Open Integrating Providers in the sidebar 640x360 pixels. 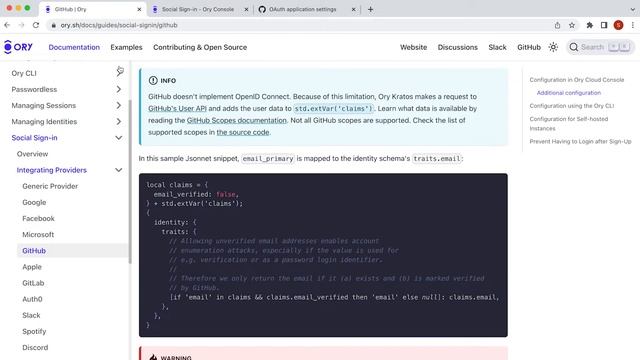(x=51, y=170)
